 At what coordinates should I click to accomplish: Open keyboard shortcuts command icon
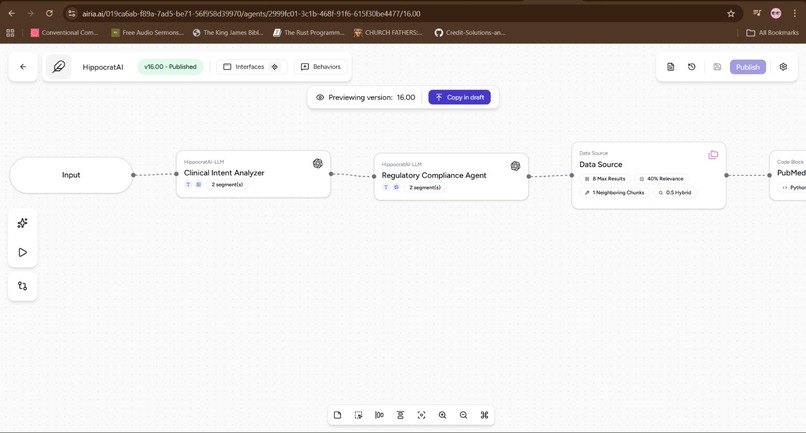coord(484,416)
